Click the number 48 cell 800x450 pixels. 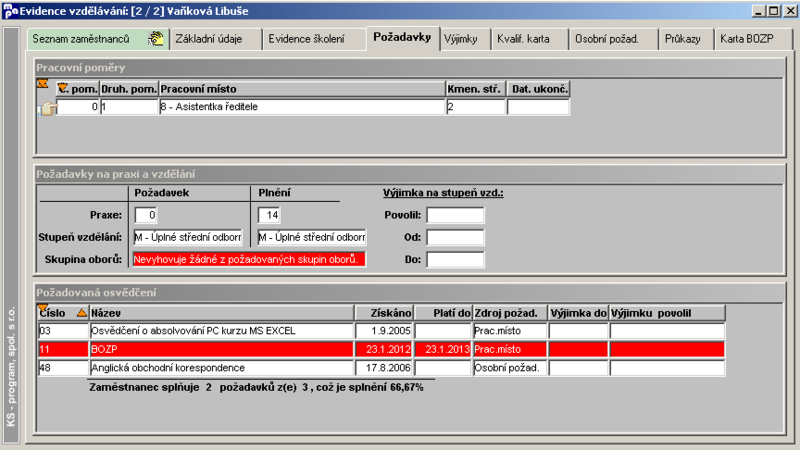pyautogui.click(x=63, y=368)
